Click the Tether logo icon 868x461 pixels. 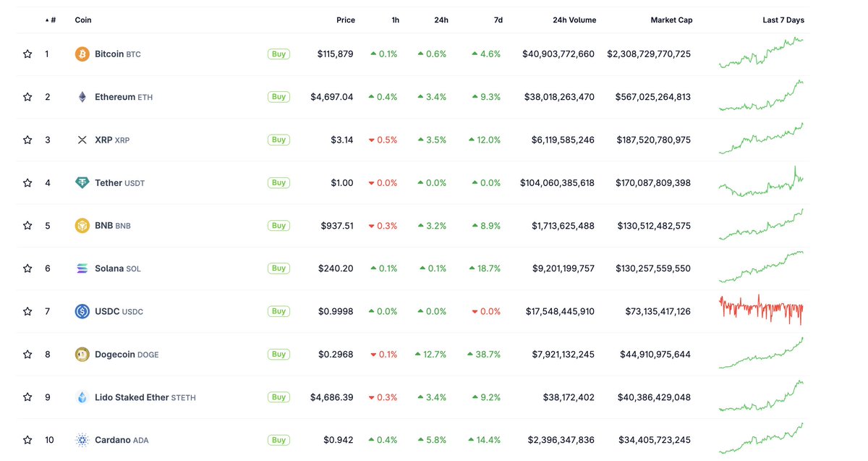82,183
